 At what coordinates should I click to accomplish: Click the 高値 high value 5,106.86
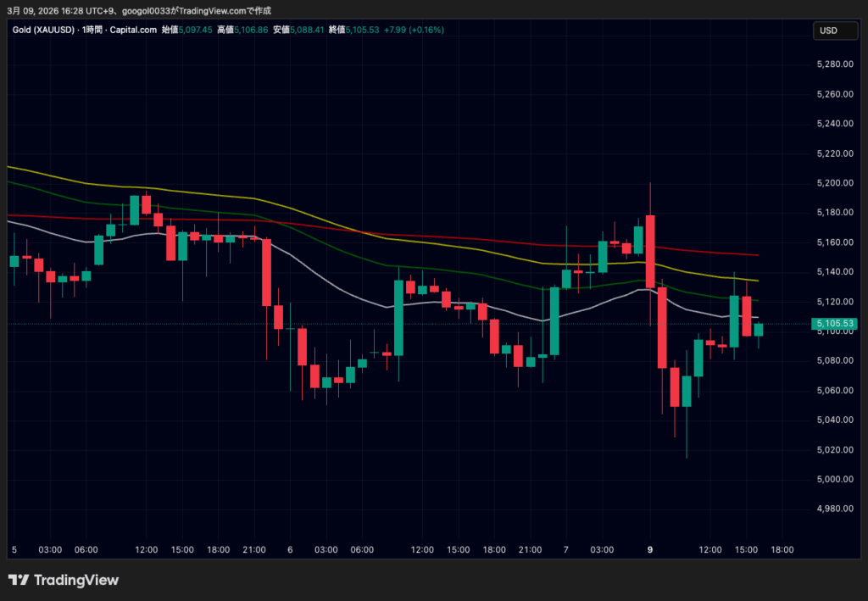click(252, 30)
